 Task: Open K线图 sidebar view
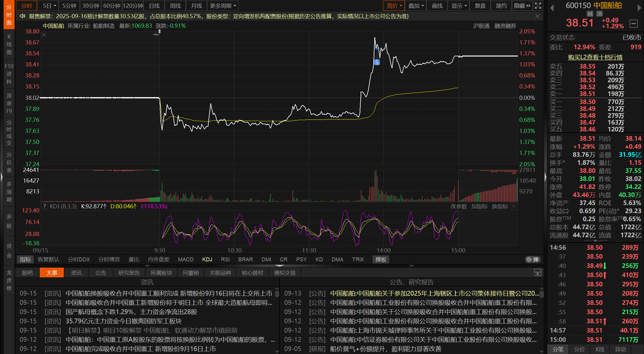coord(9,44)
